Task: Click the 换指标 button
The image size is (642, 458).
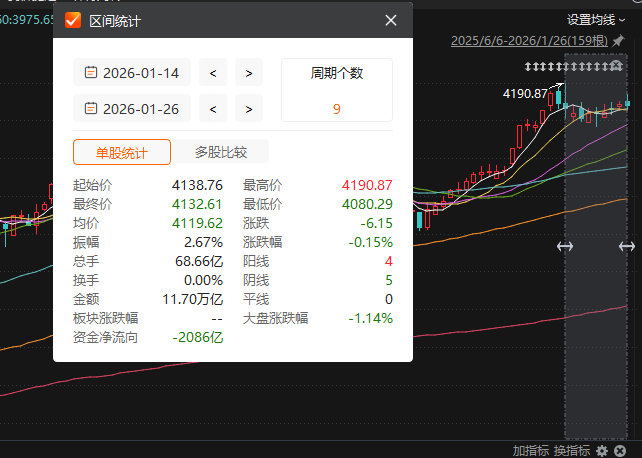Action: coord(570,451)
